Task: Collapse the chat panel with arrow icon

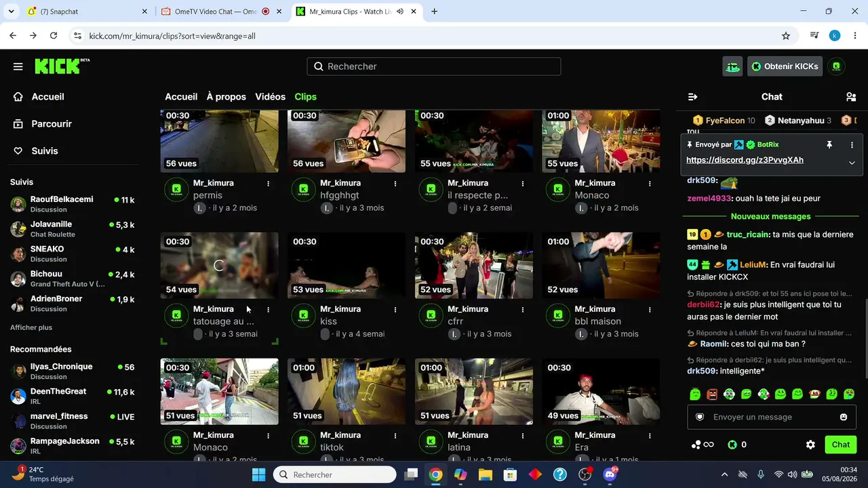Action: coord(692,97)
